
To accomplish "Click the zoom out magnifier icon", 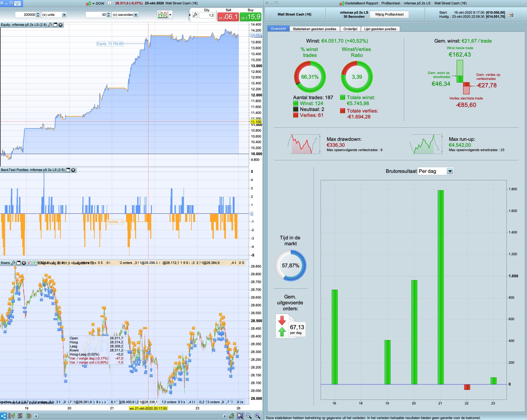I will coord(249,416).
